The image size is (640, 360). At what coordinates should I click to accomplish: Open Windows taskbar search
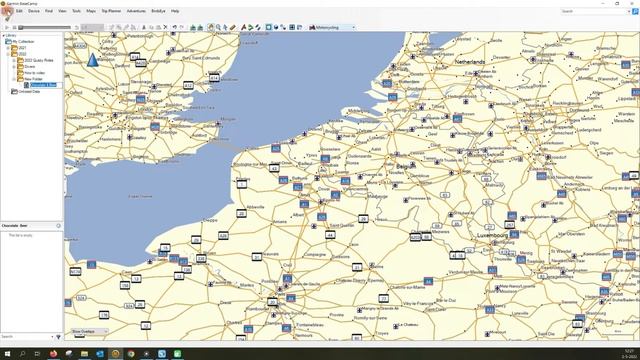click(22, 354)
